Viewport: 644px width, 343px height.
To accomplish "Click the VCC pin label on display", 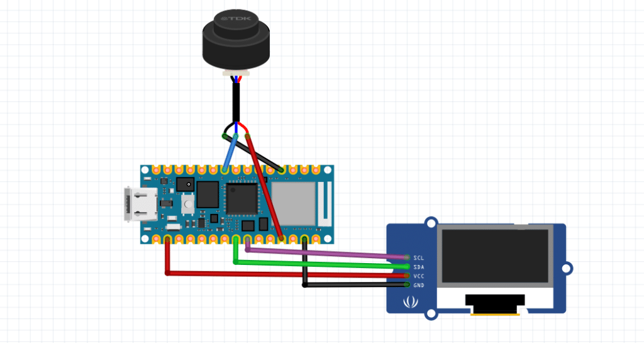I will pos(418,276).
